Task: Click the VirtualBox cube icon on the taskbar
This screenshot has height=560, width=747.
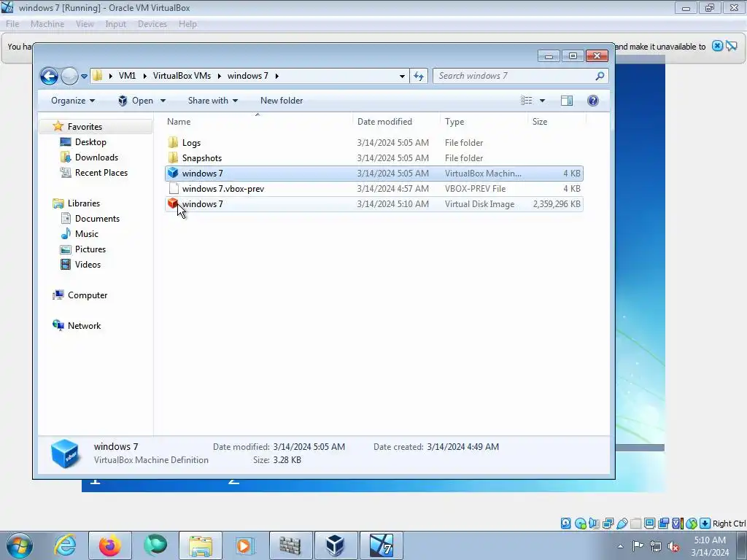Action: [x=335, y=545]
